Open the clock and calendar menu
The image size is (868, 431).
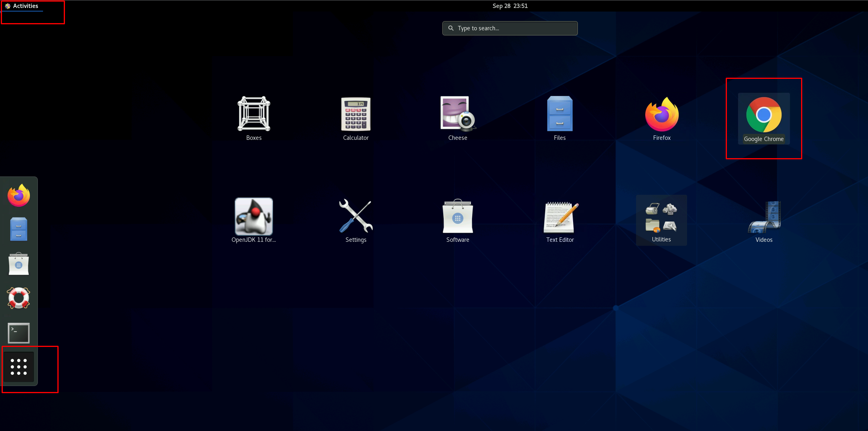point(510,6)
